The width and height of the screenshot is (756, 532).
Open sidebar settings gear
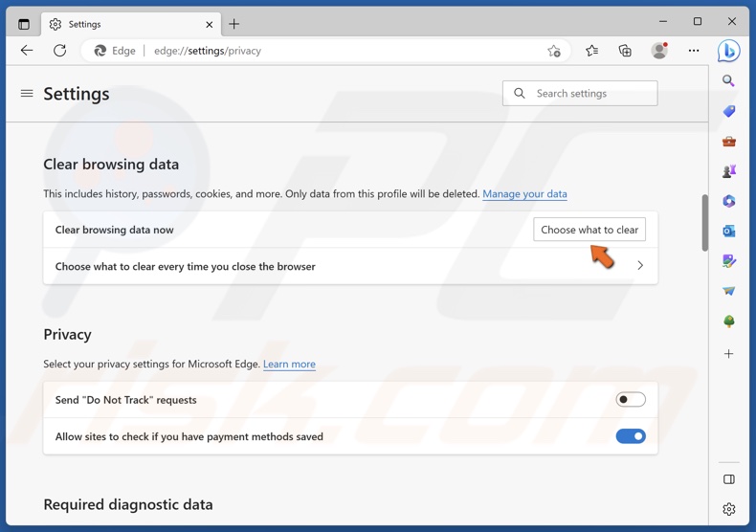click(x=728, y=509)
